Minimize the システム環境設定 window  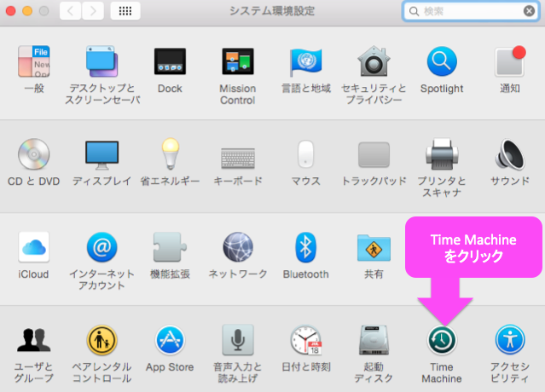tap(27, 11)
